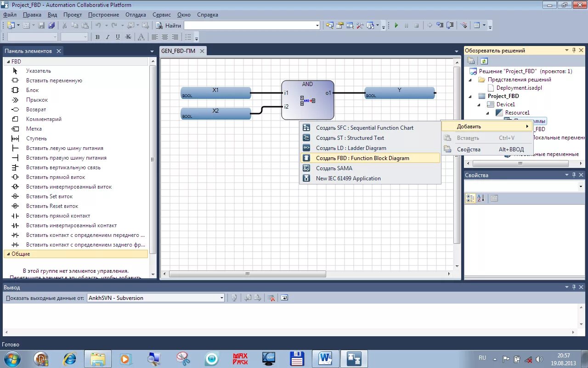Click the AND function block
The height and width of the screenshot is (368, 588).
307,100
